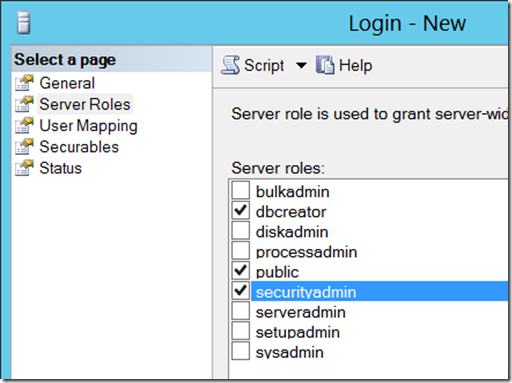Click the User Mapping page icon
Viewport: 512px width, 383px height.
pyautogui.click(x=24, y=126)
